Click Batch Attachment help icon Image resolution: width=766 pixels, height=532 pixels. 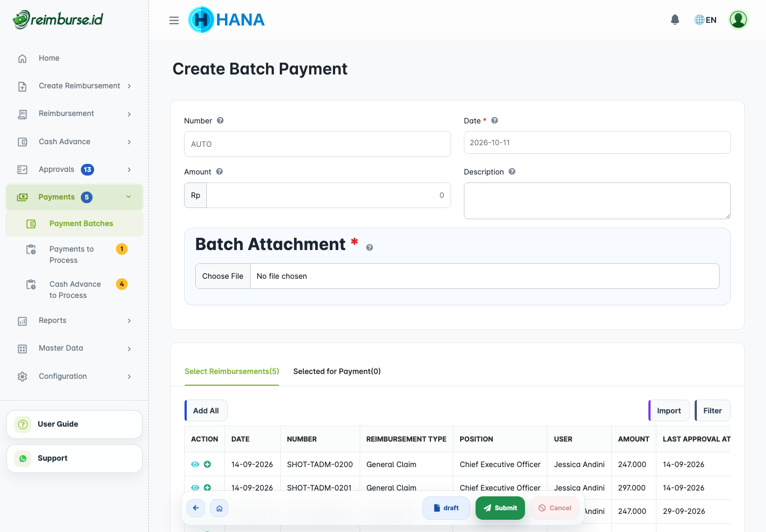(370, 247)
